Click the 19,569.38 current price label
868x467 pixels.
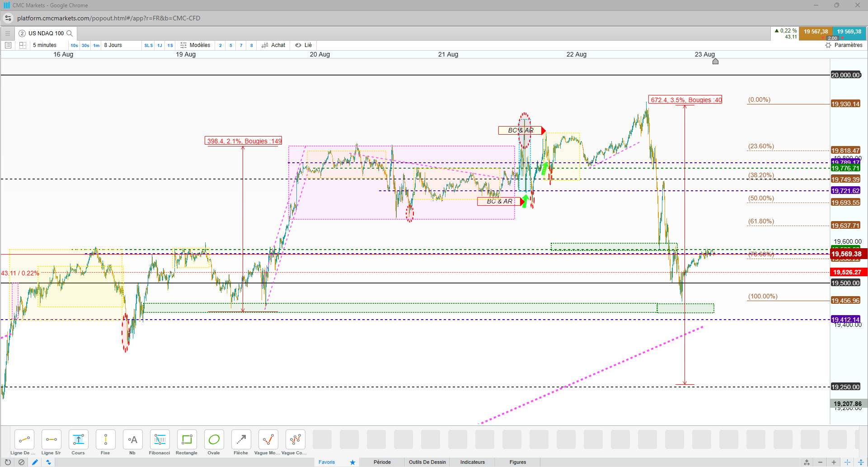846,254
